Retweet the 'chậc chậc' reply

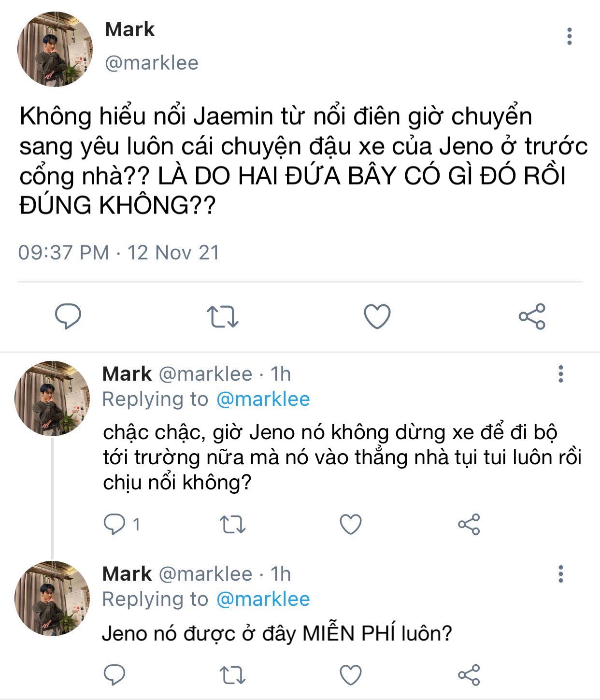pyautogui.click(x=233, y=524)
